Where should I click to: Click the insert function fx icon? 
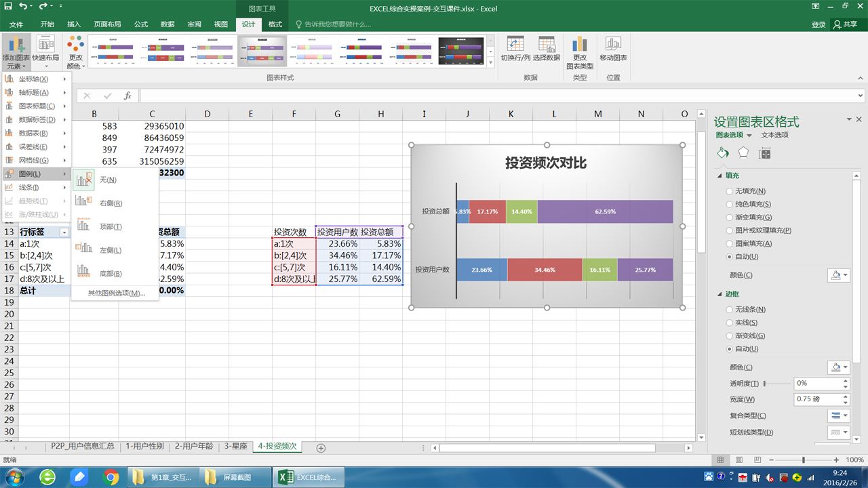[127, 96]
